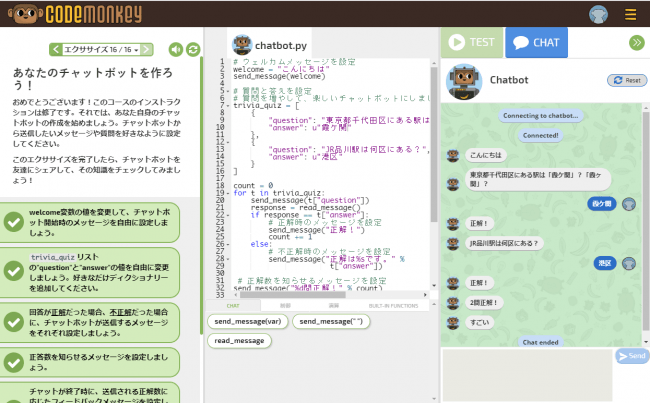Viewport: 650px width, 403px height.
Task: Click bot avatar next to JR品川駅は何区にある？
Action: tap(453, 243)
